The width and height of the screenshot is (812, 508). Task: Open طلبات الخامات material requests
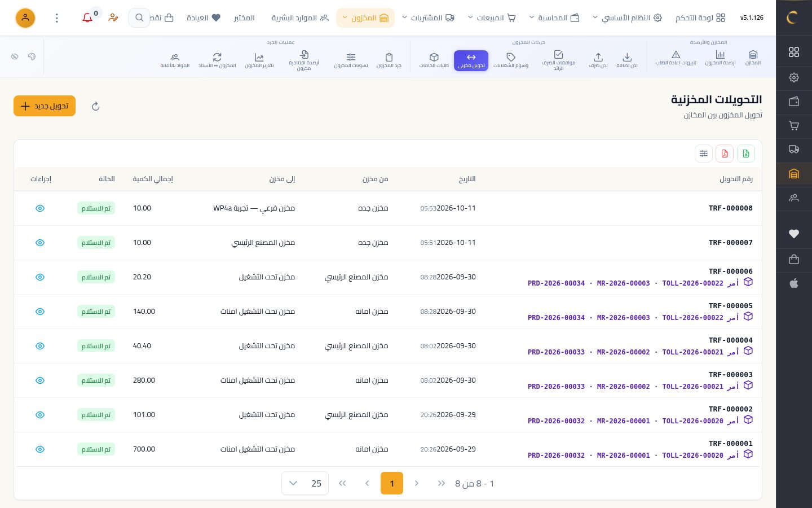434,60
